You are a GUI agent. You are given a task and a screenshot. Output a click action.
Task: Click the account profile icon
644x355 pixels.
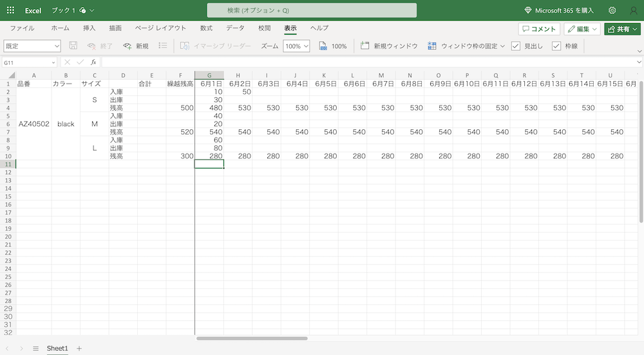pyautogui.click(x=632, y=10)
